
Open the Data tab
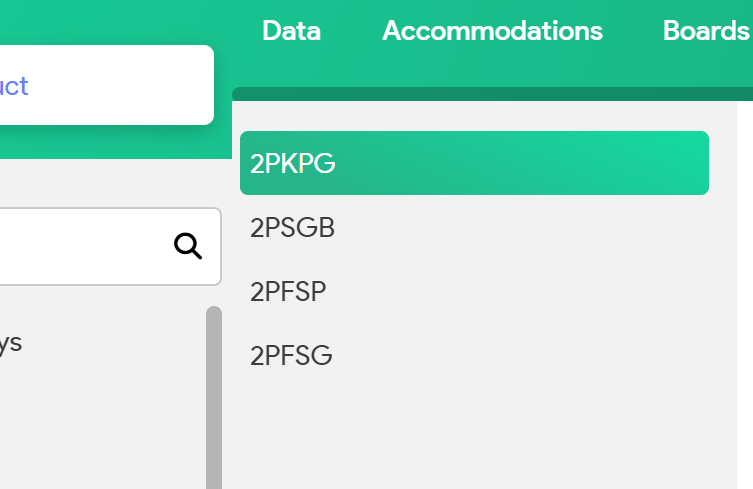291,31
